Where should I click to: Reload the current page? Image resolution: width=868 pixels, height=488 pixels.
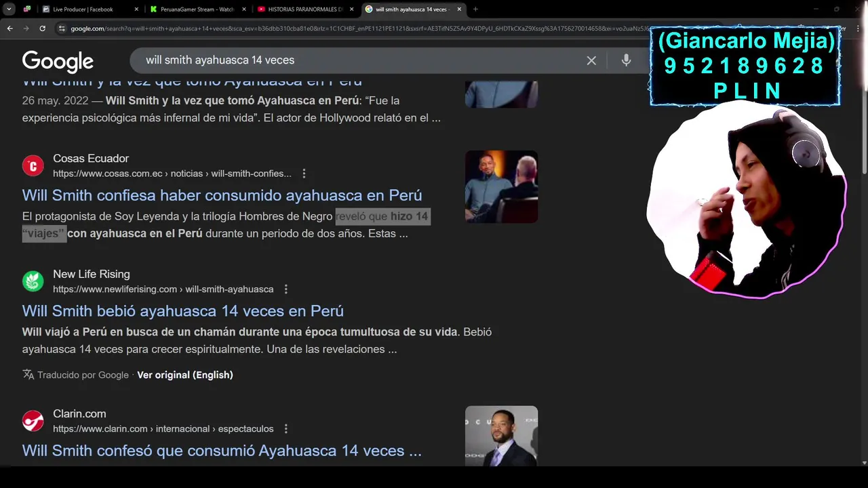[42, 28]
